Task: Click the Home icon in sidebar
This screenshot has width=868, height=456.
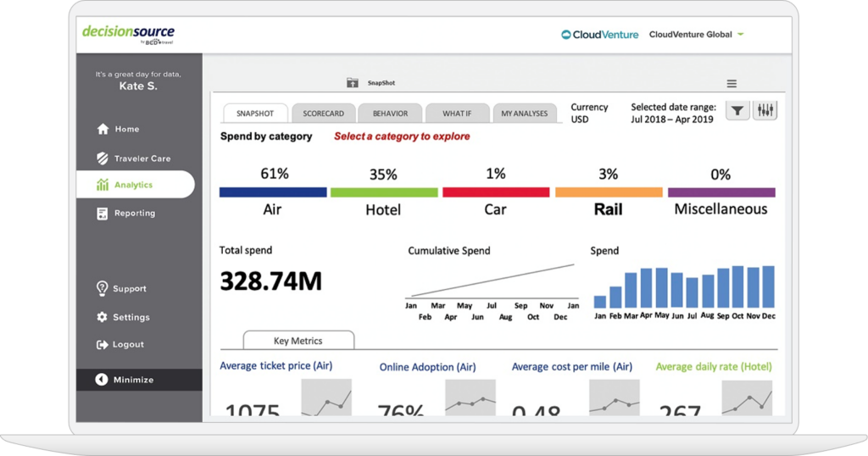Action: tap(103, 130)
